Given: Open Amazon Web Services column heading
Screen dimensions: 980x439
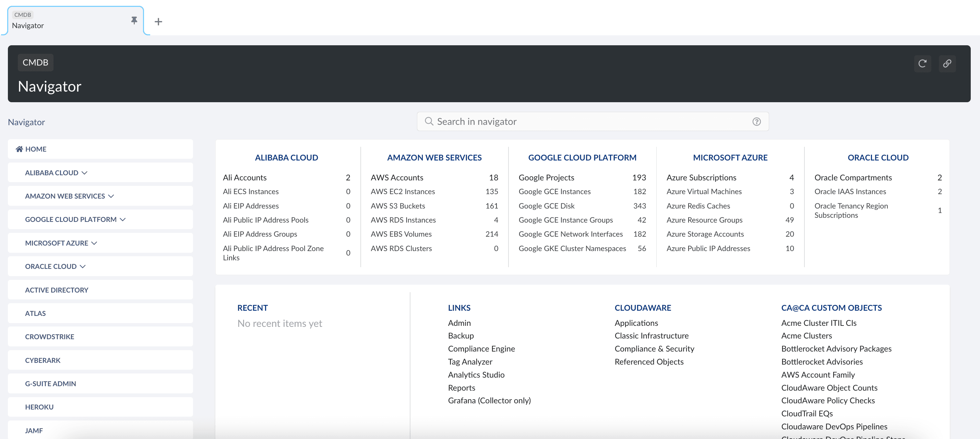Looking at the screenshot, I should [434, 157].
